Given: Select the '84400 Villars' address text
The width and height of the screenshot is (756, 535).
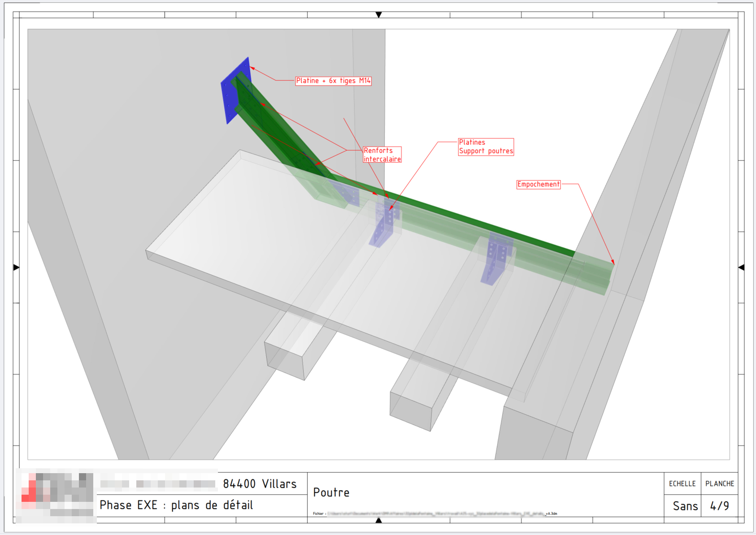Looking at the screenshot, I should point(260,484).
